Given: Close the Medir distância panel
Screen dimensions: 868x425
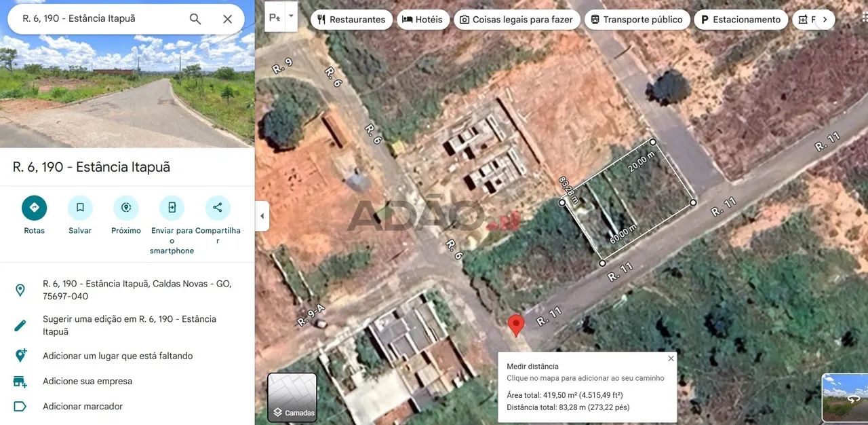Looking at the screenshot, I should (671, 358).
